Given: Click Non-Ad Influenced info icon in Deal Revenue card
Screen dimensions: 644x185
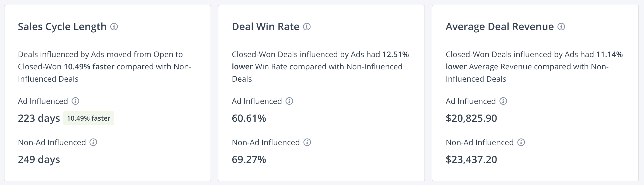Looking at the screenshot, I should [x=521, y=142].
